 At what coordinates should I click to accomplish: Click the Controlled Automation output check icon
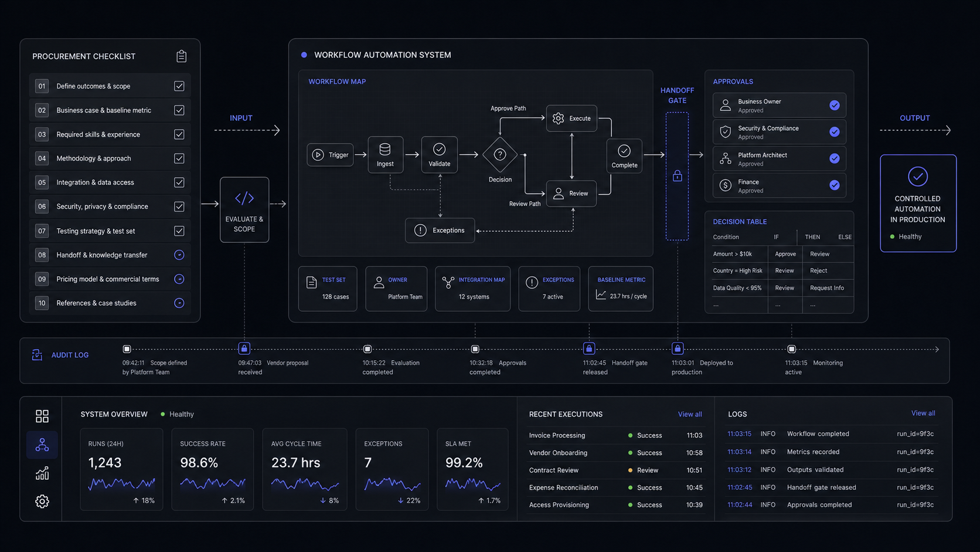[918, 177]
